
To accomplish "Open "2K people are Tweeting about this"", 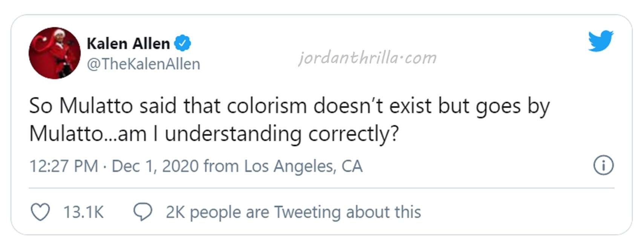I will point(293,212).
